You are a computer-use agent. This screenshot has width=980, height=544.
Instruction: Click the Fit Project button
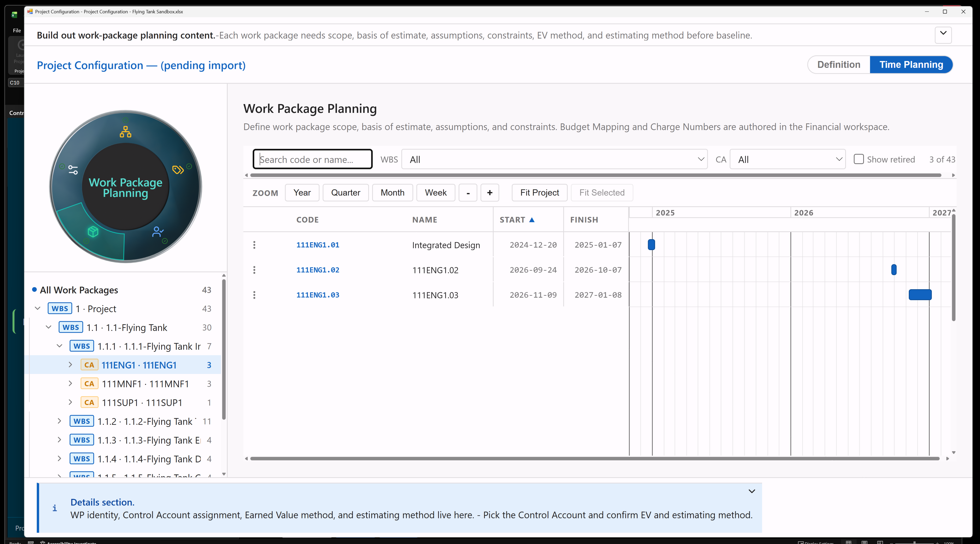(x=540, y=192)
